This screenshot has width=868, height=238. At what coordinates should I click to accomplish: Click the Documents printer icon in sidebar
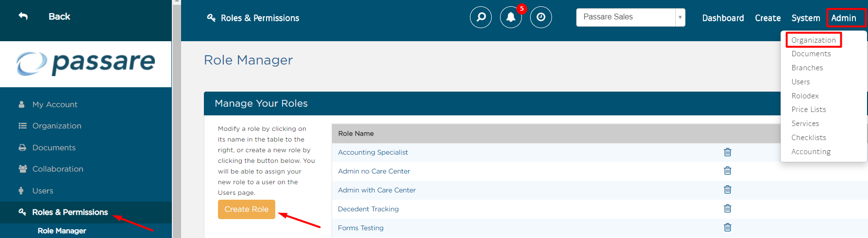[22, 147]
